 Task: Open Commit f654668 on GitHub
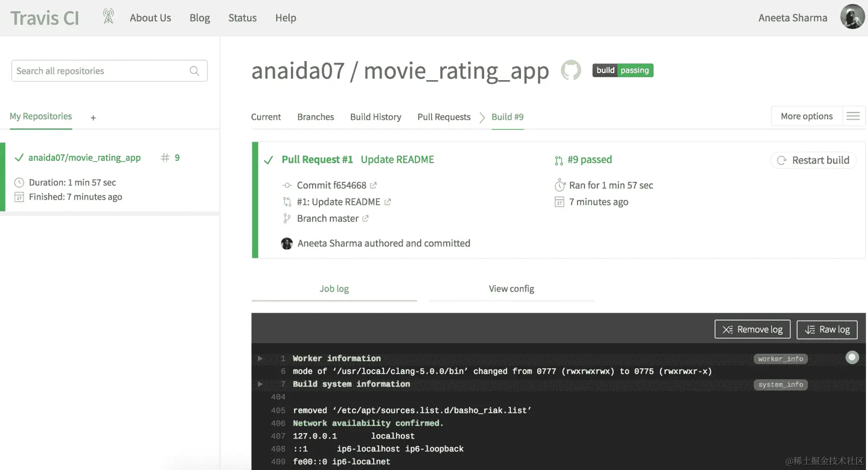[331, 185]
